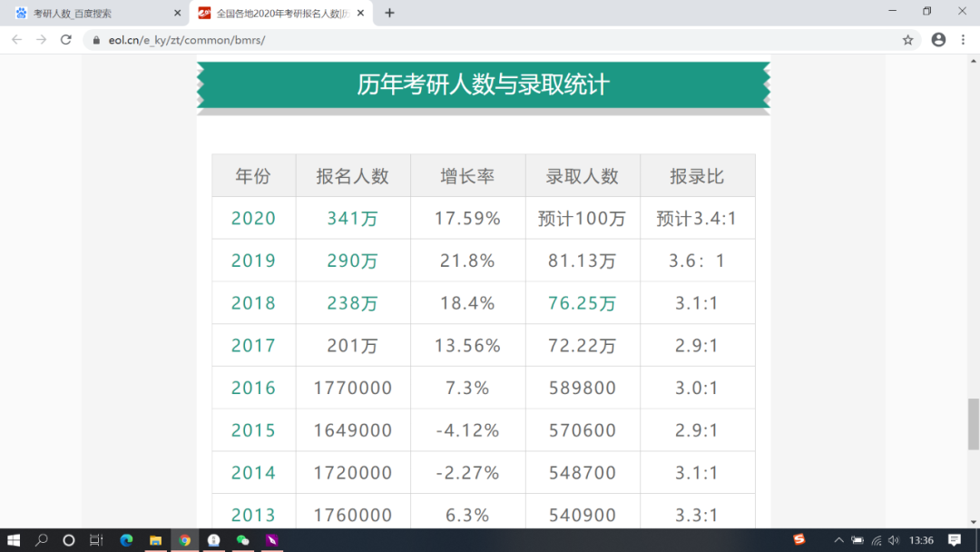Launch File Explorer from the taskbar
The image size is (980, 552).
pyautogui.click(x=156, y=540)
